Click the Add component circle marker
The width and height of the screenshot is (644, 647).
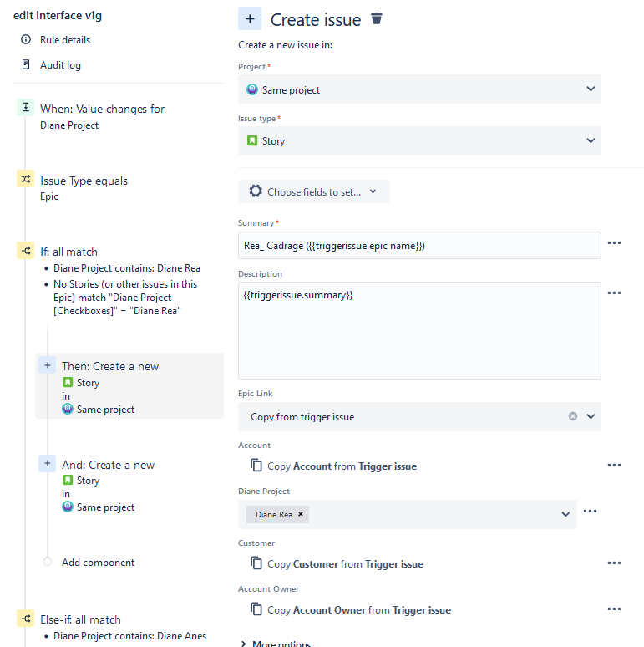coord(48,562)
